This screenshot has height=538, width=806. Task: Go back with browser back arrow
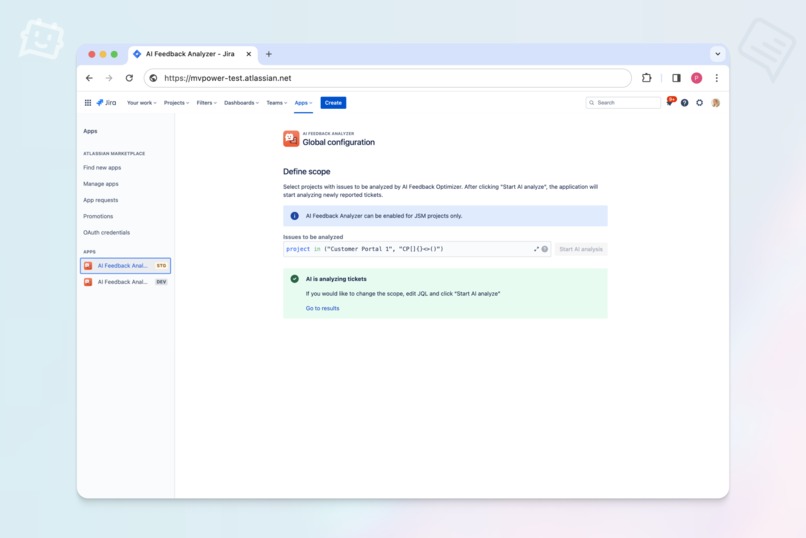[89, 78]
